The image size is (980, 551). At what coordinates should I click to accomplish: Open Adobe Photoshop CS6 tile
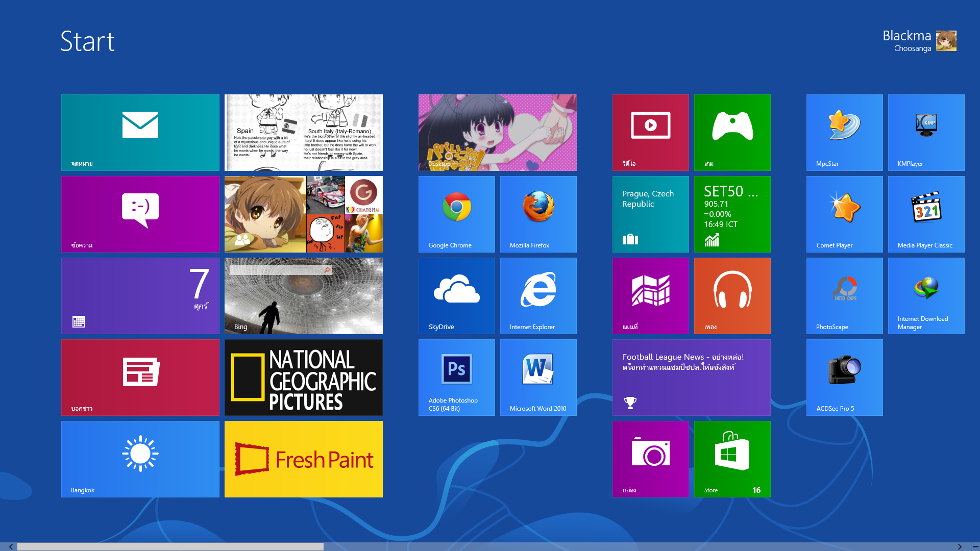point(456,377)
